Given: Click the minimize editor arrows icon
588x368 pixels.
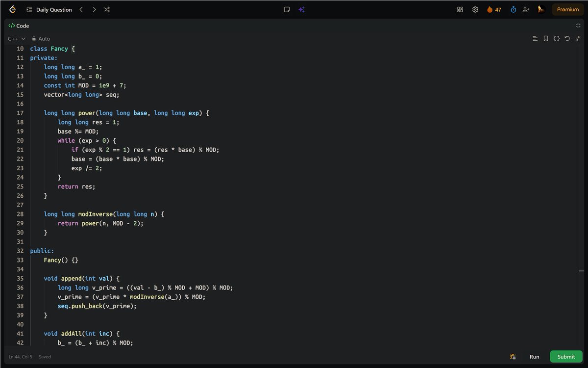Looking at the screenshot, I should point(578,38).
